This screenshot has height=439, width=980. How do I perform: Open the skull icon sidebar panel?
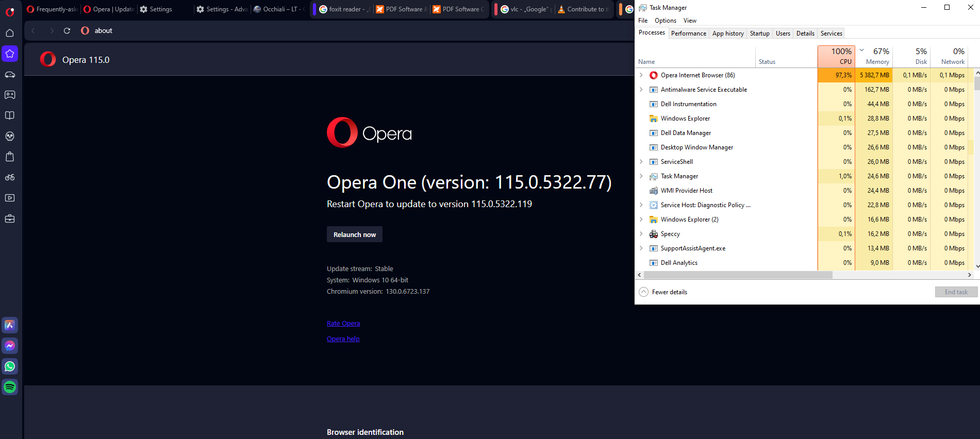point(10,136)
